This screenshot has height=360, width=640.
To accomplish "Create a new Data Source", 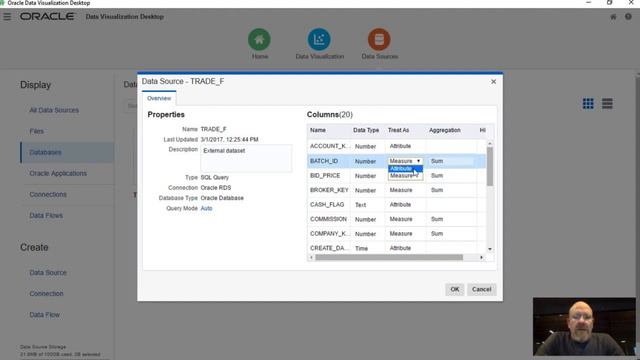I will (x=48, y=273).
